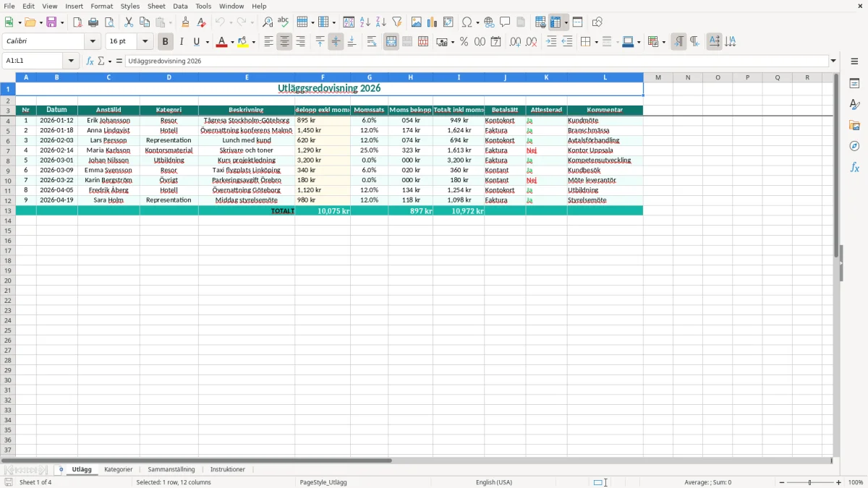Click the Save document icon
The height and width of the screenshot is (488, 868).
(x=51, y=22)
